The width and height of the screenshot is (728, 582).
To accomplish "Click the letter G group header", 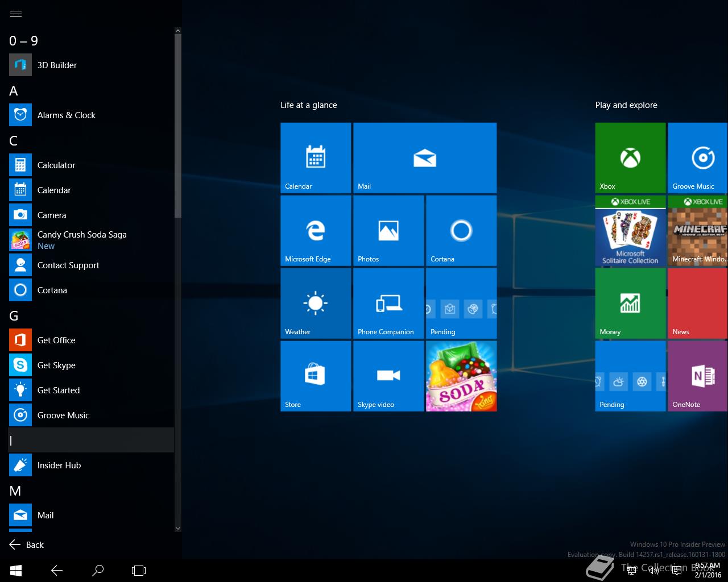I will (91, 315).
